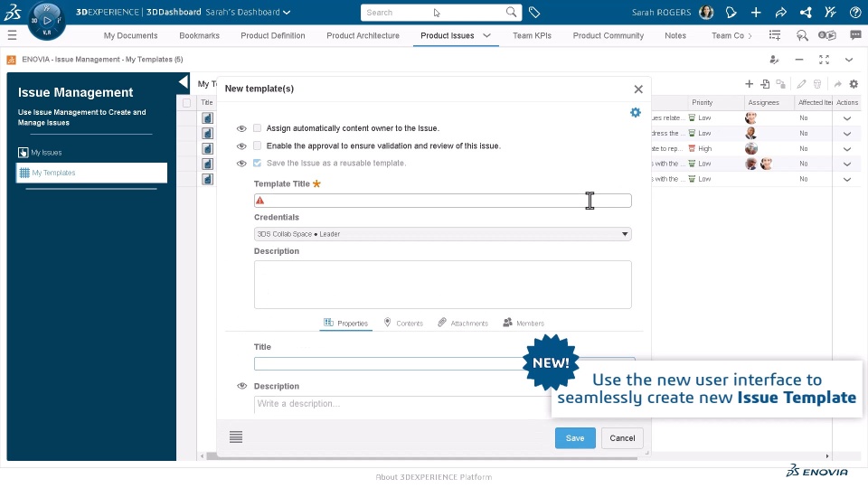
Task: Open the Attachments tab in dialog
Action: click(463, 323)
